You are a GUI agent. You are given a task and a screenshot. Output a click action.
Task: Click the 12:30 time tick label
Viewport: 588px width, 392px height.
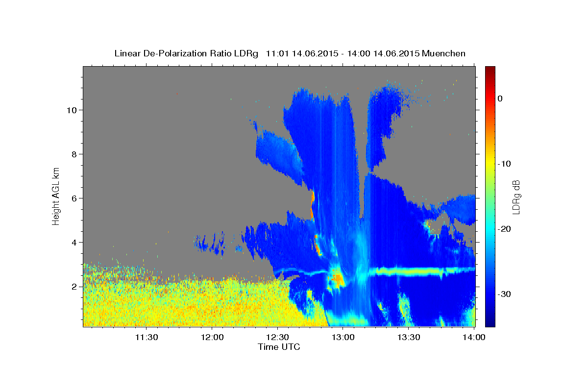278,337
